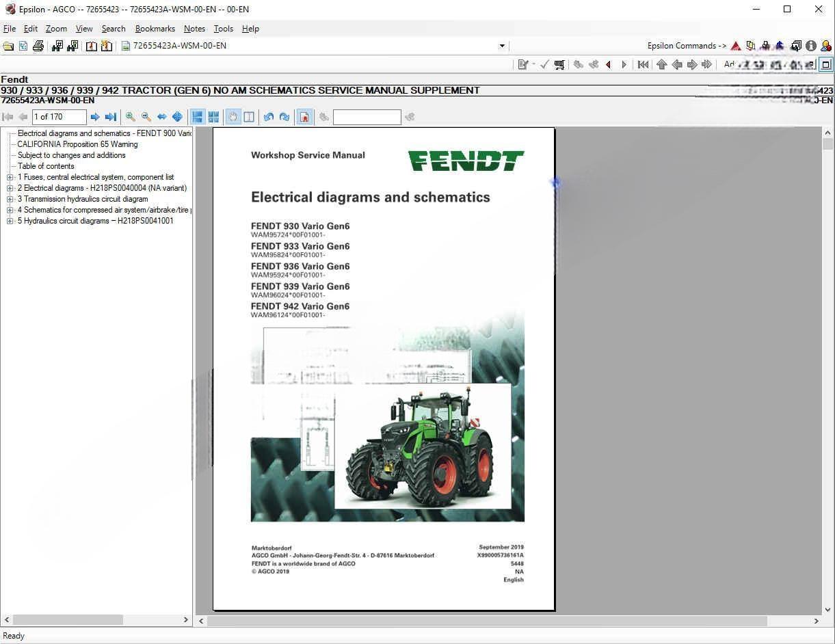Open the Bookmarks menu
The width and height of the screenshot is (835, 644).
[x=155, y=29]
